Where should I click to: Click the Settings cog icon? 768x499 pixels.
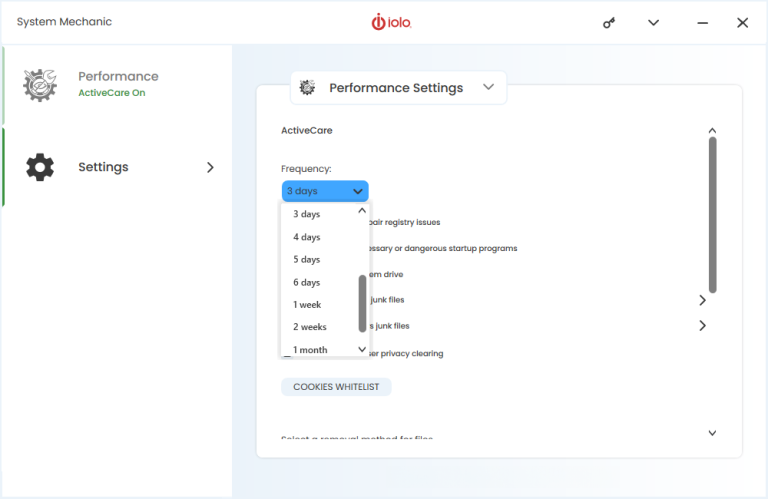coord(40,167)
